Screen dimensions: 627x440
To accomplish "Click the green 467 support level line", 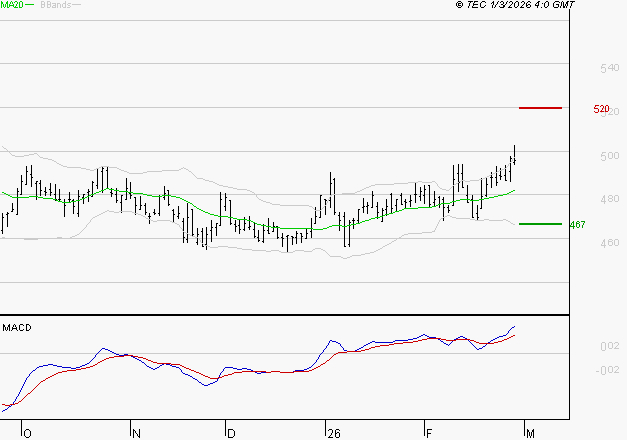I will coord(540,224).
